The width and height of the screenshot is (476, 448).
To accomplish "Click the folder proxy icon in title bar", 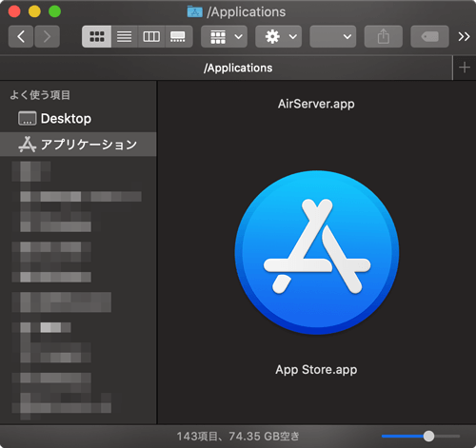I will tap(195, 12).
